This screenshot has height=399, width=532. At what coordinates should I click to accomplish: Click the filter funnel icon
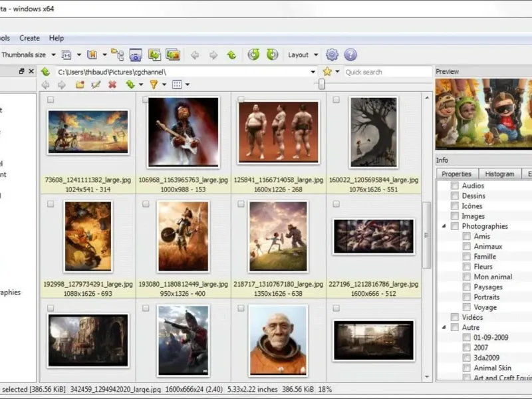tap(154, 84)
